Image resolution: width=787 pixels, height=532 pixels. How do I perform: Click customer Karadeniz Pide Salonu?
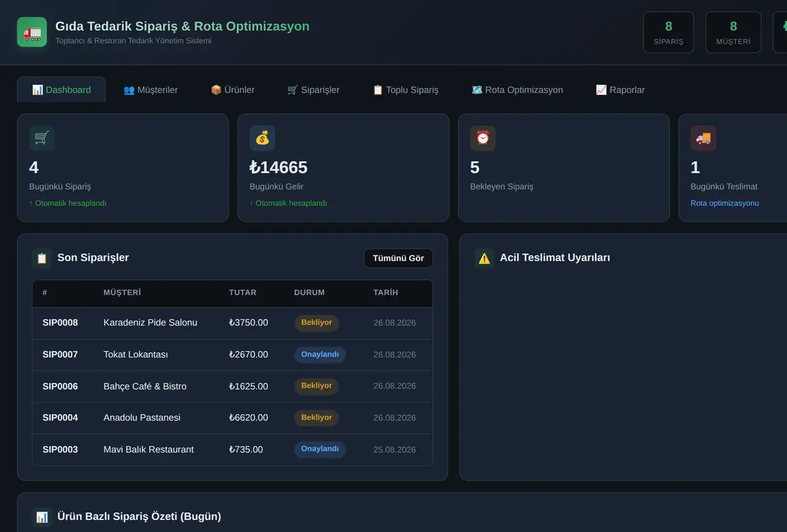click(x=150, y=323)
